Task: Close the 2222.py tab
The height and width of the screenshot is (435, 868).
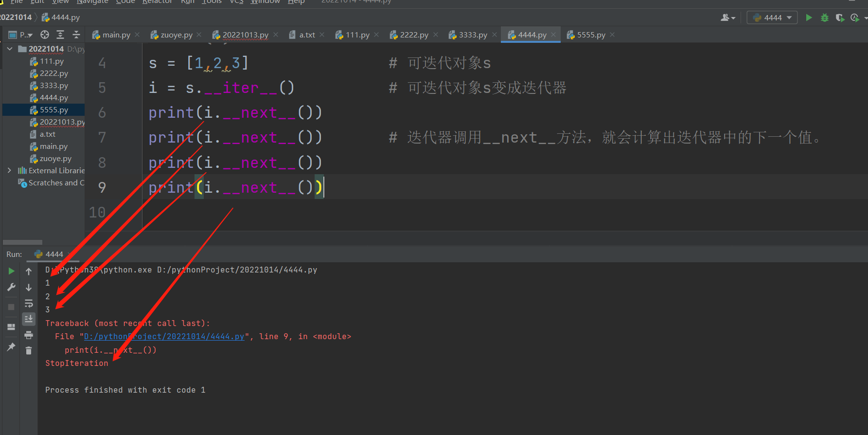Action: click(x=436, y=35)
